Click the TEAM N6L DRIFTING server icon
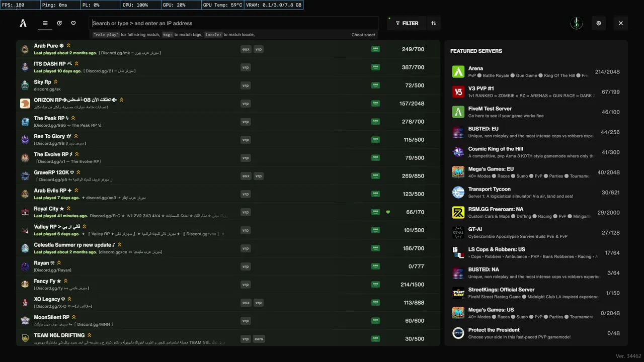Screen dimensions: 644x362 coord(25,339)
